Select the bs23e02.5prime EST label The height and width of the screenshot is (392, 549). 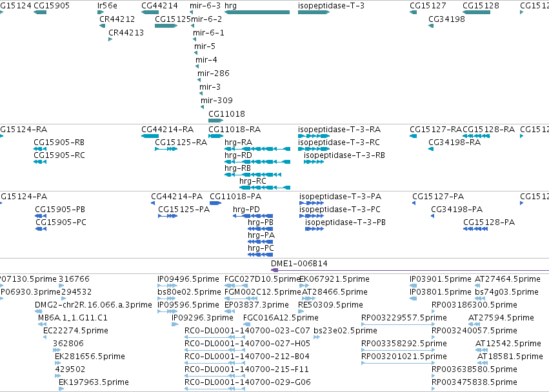(345, 331)
